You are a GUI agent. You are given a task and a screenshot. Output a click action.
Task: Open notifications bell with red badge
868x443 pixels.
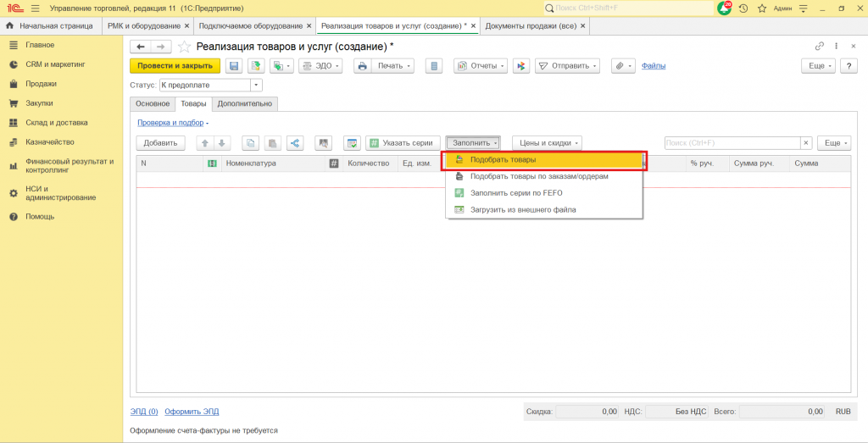[x=725, y=8]
